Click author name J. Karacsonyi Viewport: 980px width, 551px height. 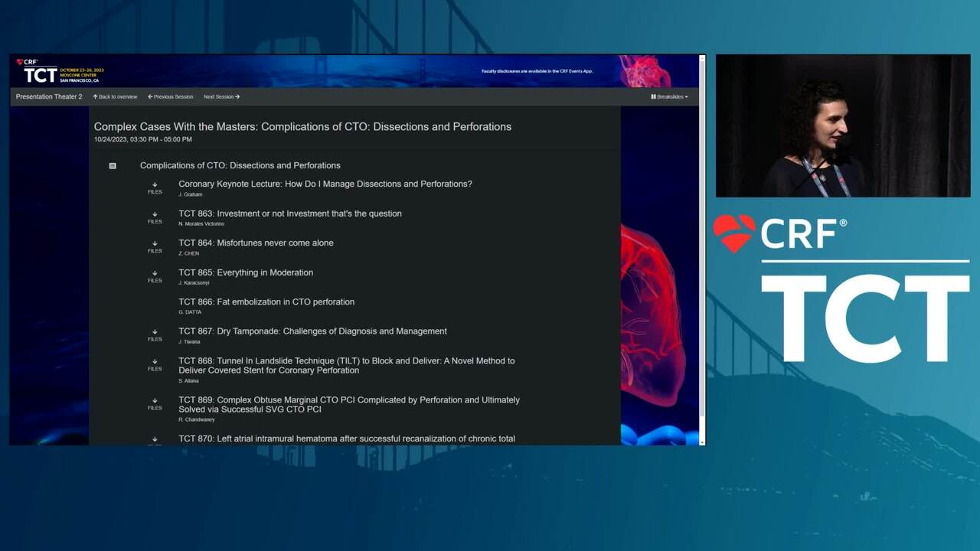[x=194, y=283]
